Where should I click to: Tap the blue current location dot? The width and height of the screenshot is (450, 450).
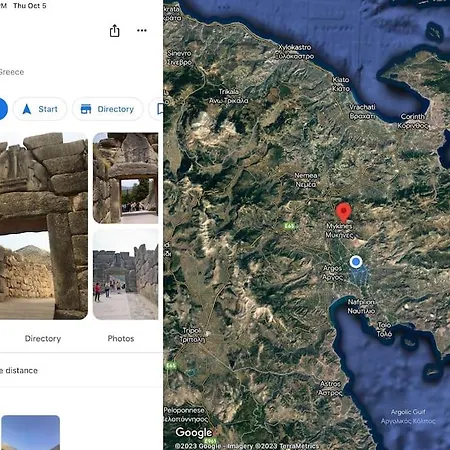[356, 262]
